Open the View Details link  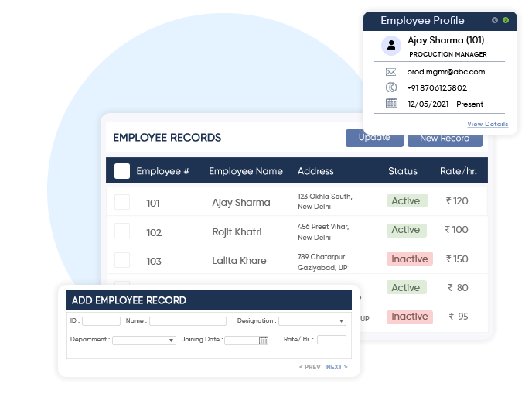(488, 124)
